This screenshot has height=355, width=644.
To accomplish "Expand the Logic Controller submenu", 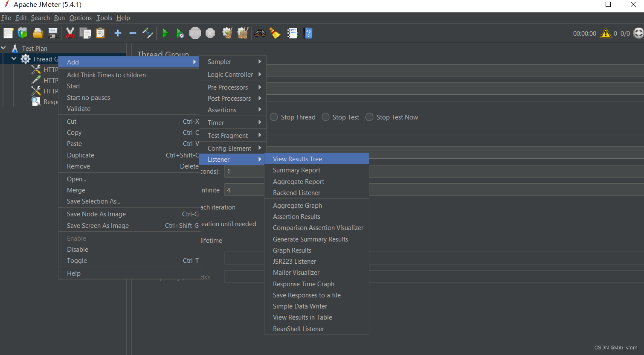I will 232,75.
